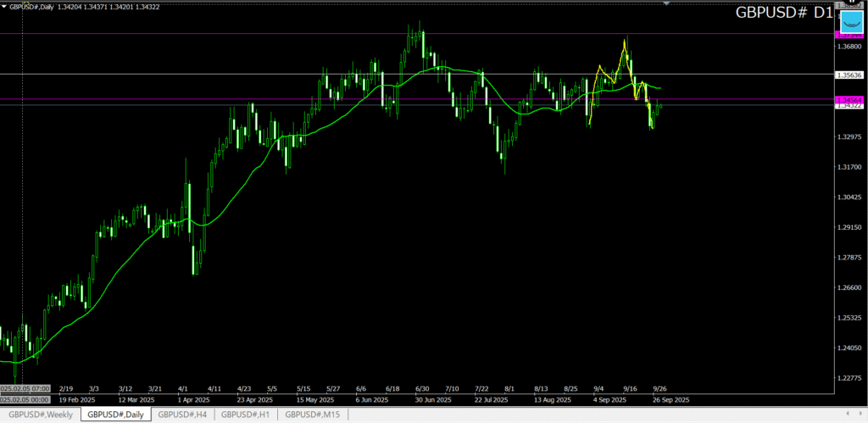The width and height of the screenshot is (868, 423).
Task: Click the 1.31700 price scale value
Action: [849, 167]
